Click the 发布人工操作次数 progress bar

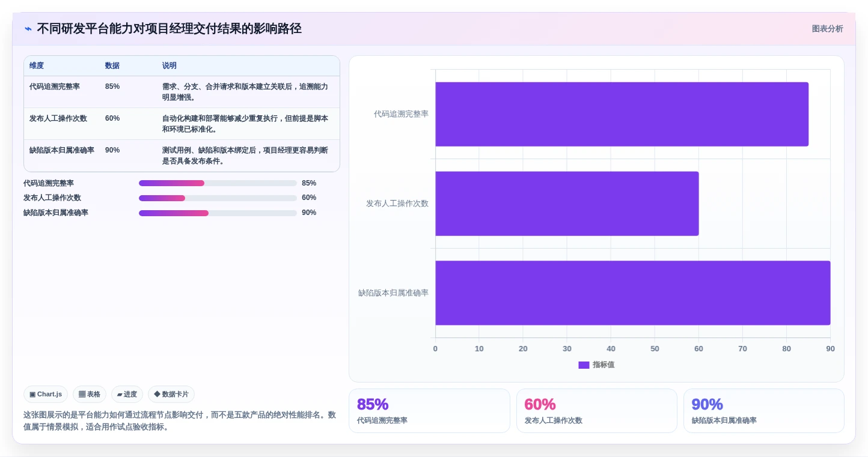[218, 198]
